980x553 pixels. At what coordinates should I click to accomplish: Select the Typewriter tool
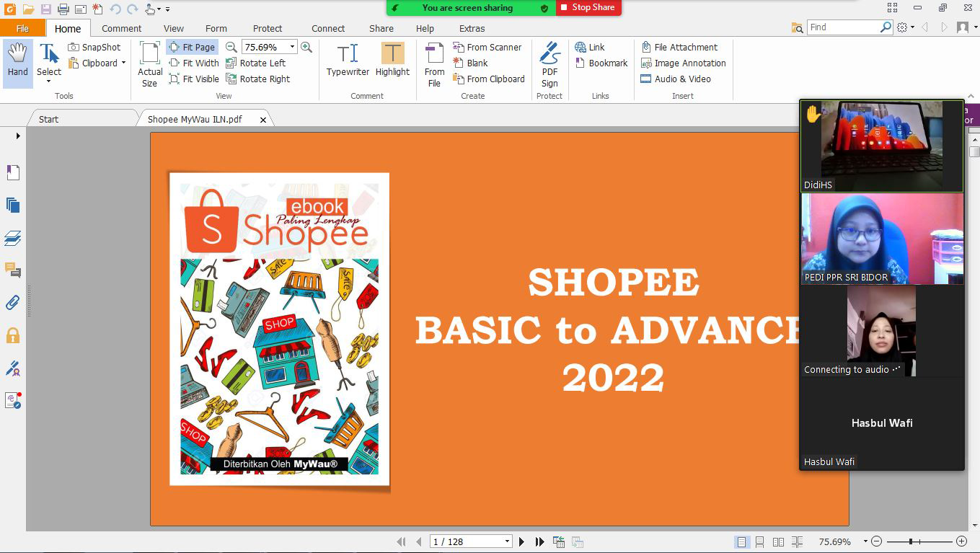pos(348,60)
